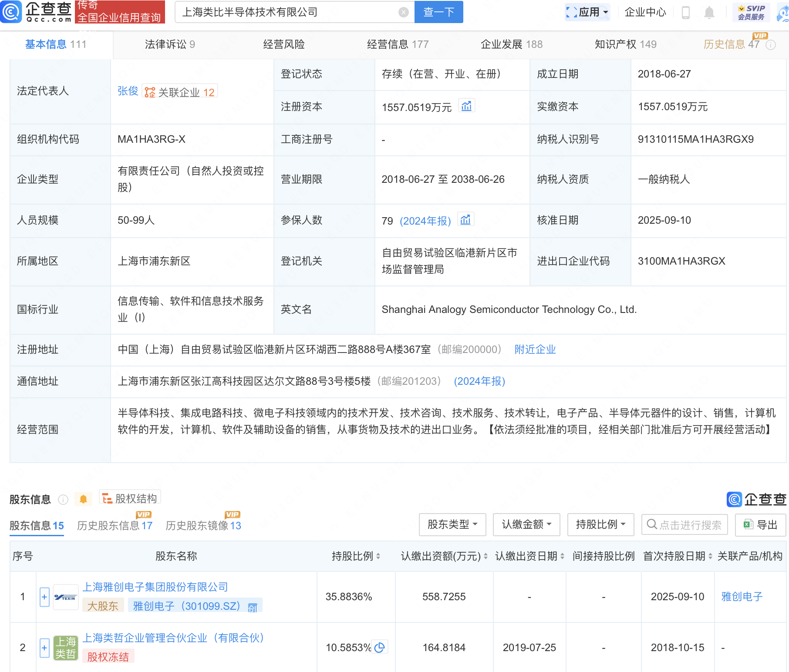The image size is (789, 672).
Task: Click 上海类哲 green logo thumbnail
Action: click(66, 648)
